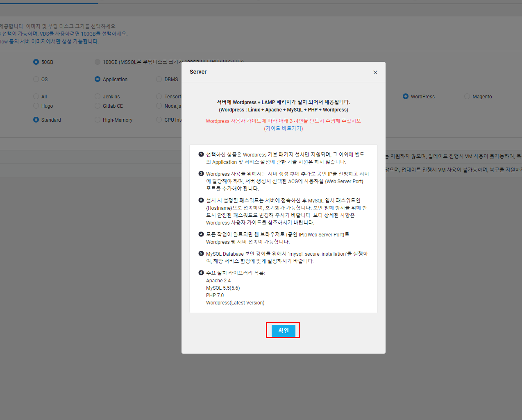Click the Server dialog title
This screenshot has height=420, width=522.
click(198, 72)
